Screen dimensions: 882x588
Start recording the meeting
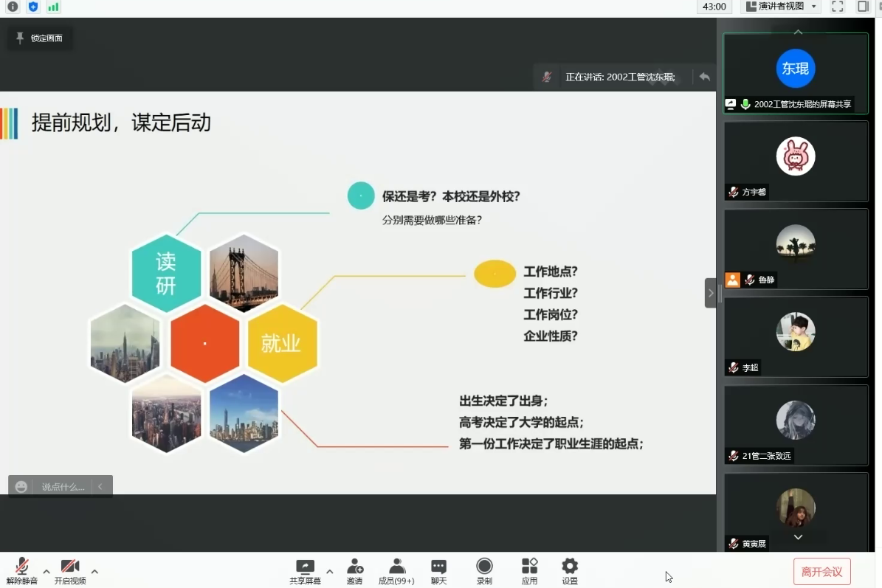coord(484,567)
